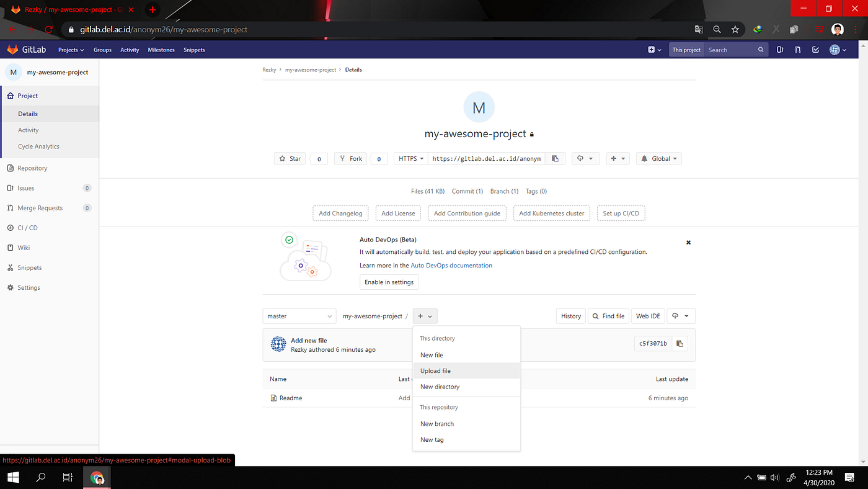Select New file from the menu
Image resolution: width=868 pixels, height=489 pixels.
pyautogui.click(x=466, y=355)
